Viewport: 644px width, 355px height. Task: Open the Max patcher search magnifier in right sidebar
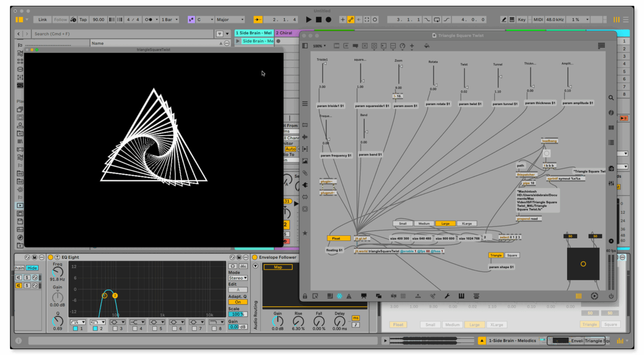(x=611, y=98)
